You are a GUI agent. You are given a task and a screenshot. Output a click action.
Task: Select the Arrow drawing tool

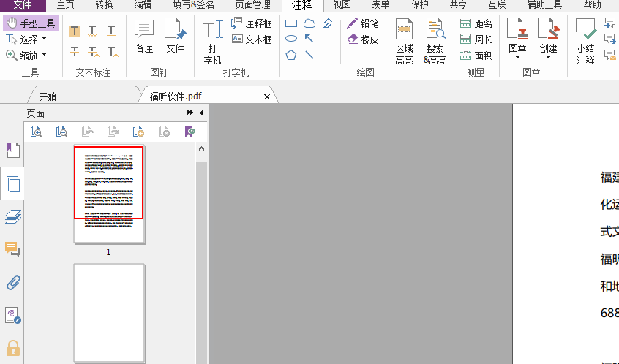click(x=309, y=39)
